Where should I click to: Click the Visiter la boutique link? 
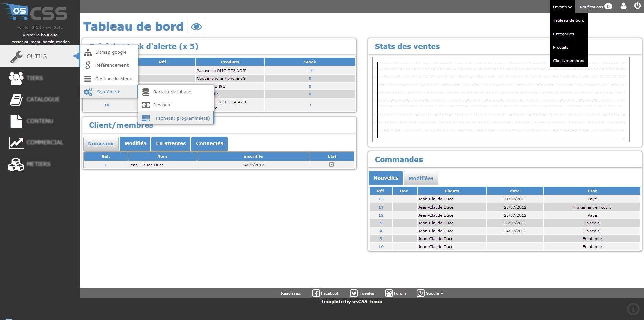click(x=40, y=35)
